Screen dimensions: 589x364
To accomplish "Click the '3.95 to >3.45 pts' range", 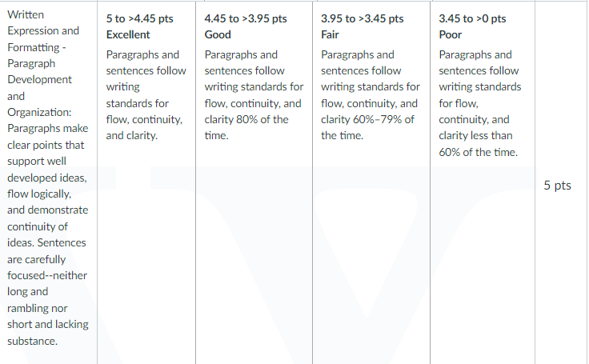I will pos(362,18).
